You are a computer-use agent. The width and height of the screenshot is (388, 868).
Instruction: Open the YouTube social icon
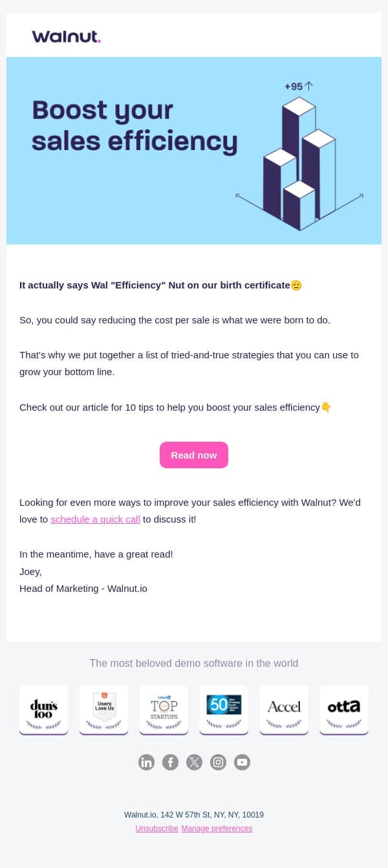[x=242, y=762]
